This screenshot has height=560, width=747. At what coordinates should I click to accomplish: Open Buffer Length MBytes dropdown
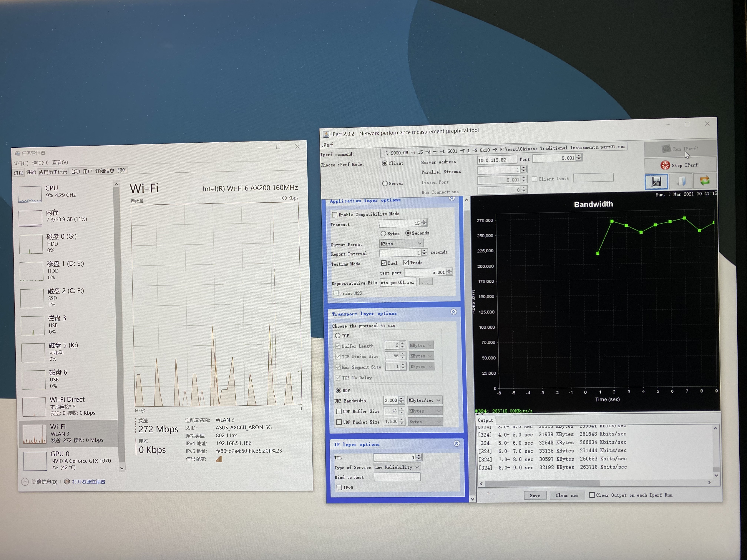pyautogui.click(x=421, y=345)
